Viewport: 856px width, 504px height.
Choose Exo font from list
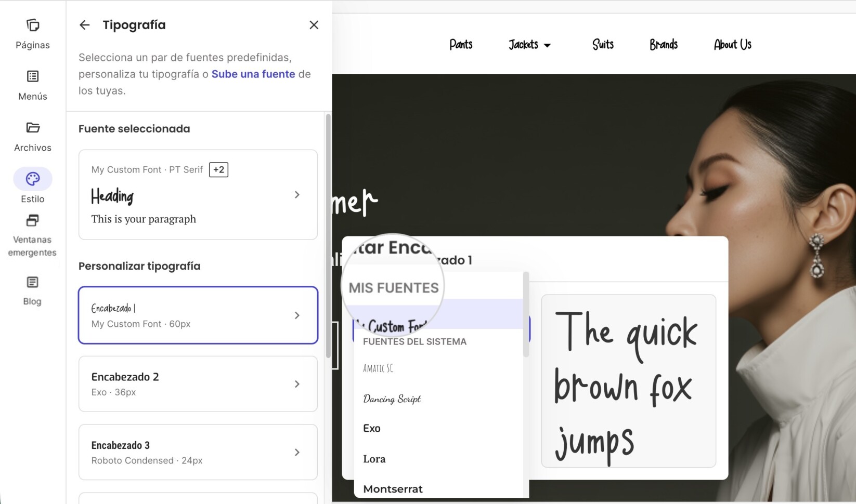pos(372,428)
